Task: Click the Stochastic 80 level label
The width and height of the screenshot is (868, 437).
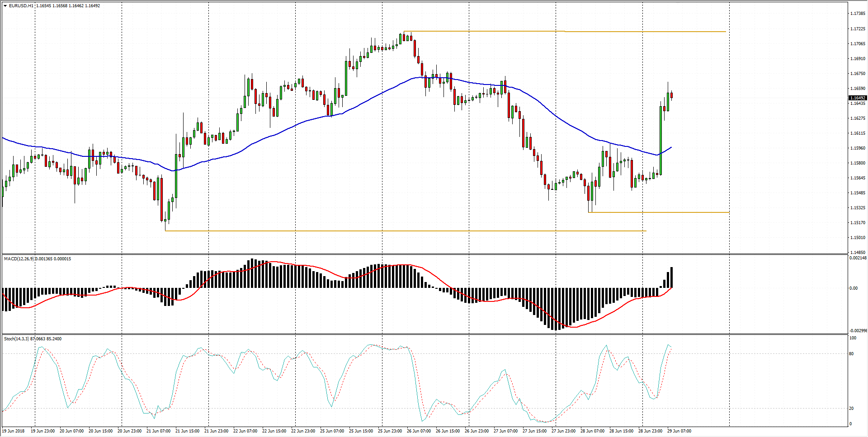Action: [851, 354]
